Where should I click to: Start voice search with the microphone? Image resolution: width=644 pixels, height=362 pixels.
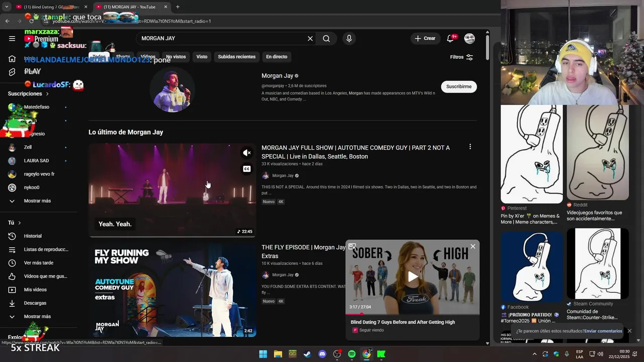pos(349,38)
